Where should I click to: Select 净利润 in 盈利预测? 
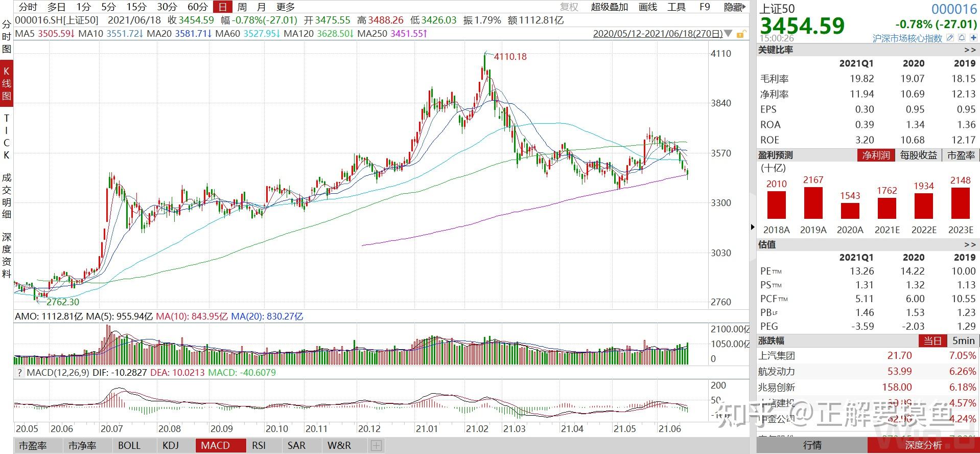876,155
